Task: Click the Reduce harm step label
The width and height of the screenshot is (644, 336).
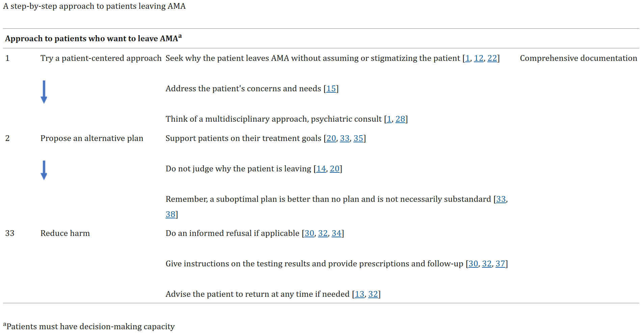Action: click(65, 233)
